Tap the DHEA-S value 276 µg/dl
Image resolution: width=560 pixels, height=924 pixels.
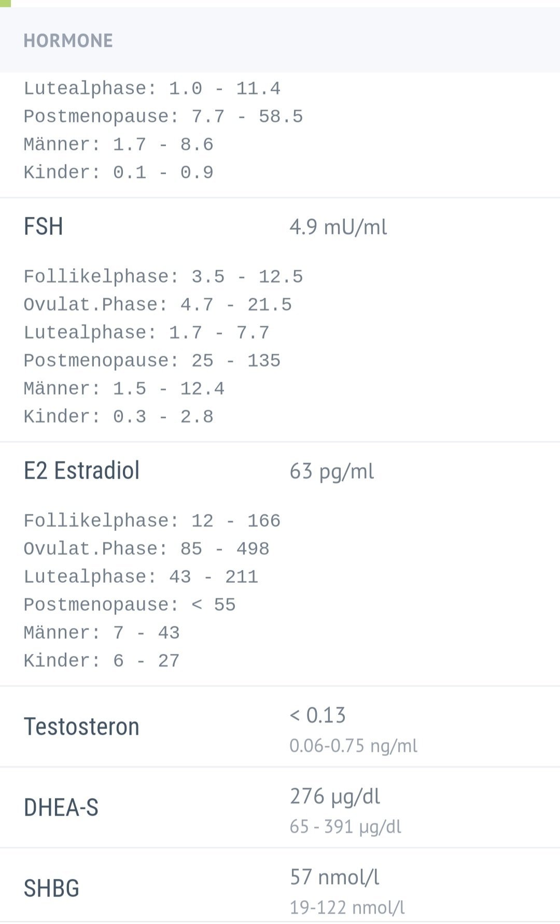coord(335,796)
